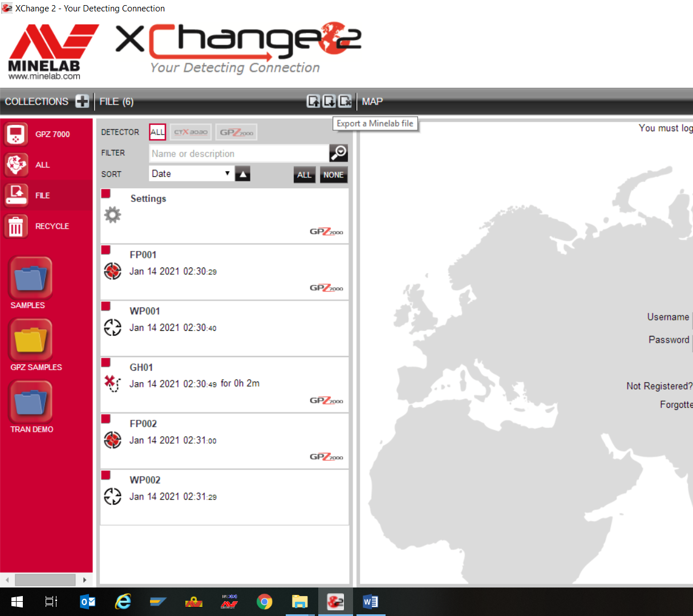Click the file icon with up arrow
This screenshot has height=616, width=693.
point(313,101)
